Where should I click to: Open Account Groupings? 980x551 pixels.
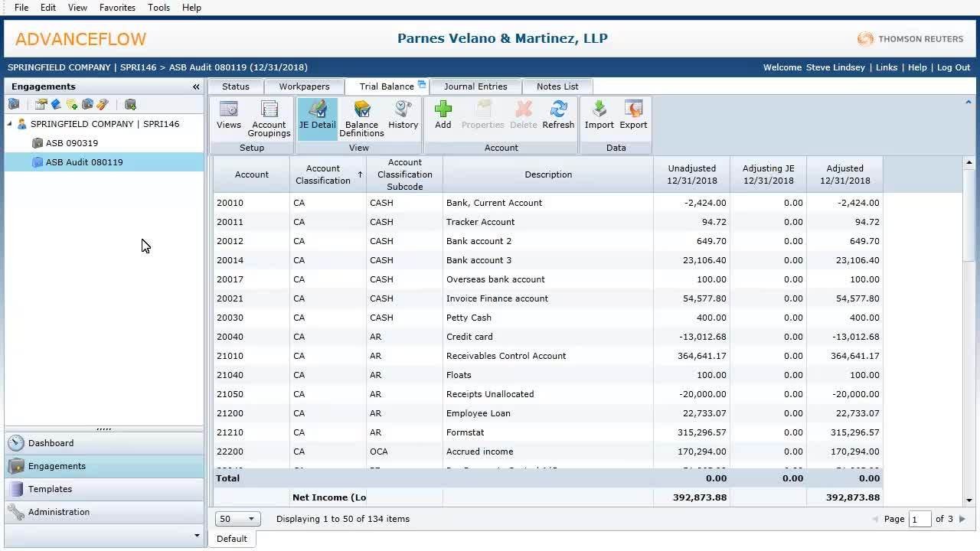[269, 119]
